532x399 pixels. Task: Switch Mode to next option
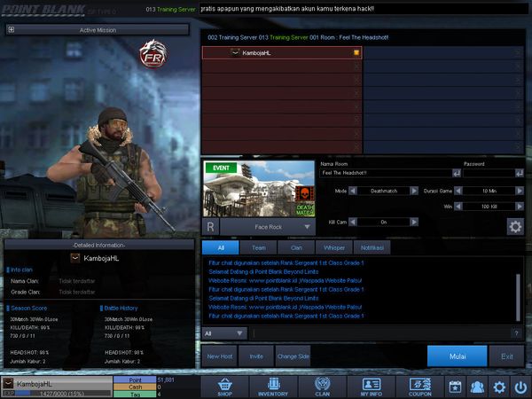point(414,191)
